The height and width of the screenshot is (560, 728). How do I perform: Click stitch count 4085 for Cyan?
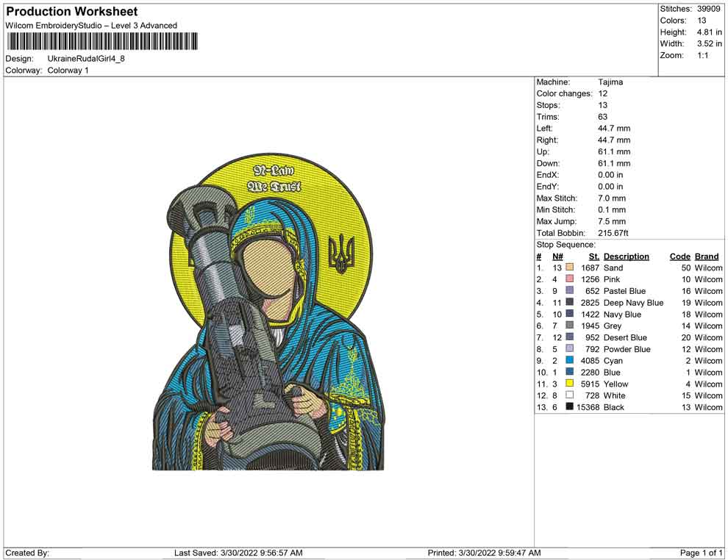[x=590, y=361]
